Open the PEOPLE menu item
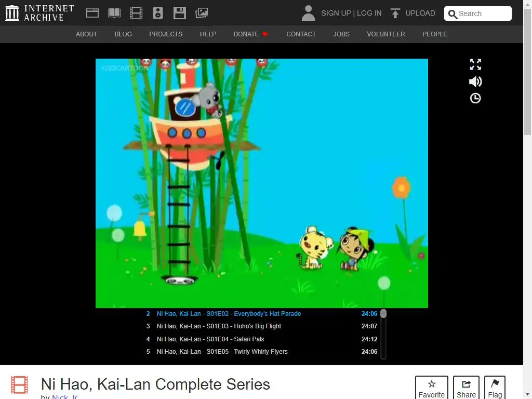The height and width of the screenshot is (399, 532). pos(435,34)
